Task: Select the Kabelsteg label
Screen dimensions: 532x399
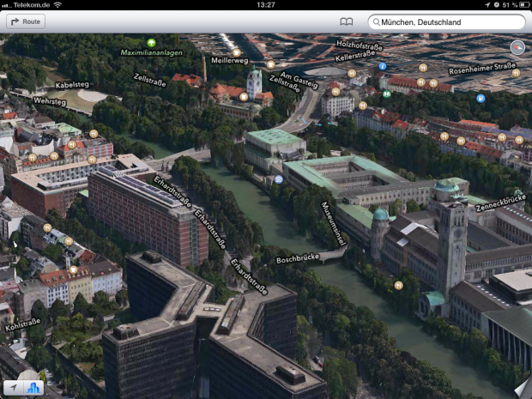Action: pos(72,85)
